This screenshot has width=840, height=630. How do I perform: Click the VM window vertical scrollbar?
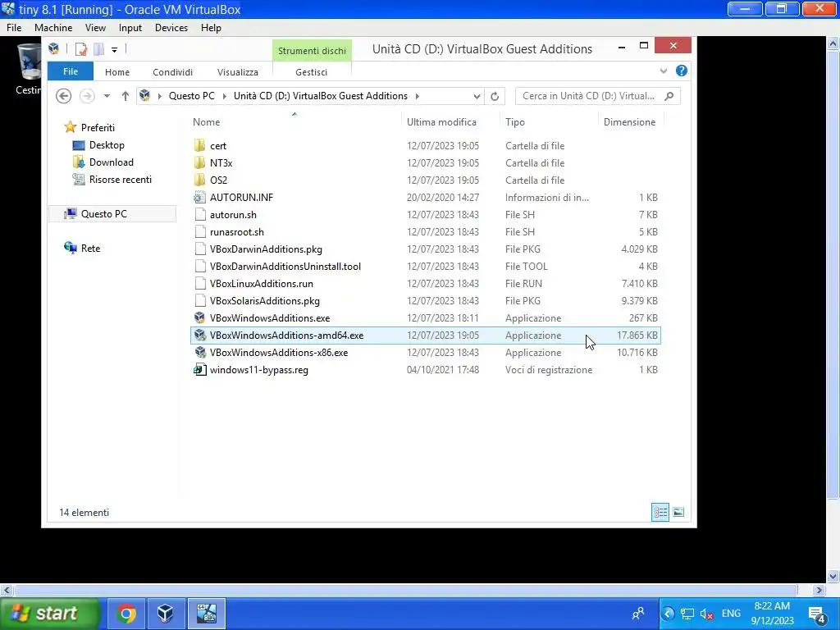coord(833,276)
